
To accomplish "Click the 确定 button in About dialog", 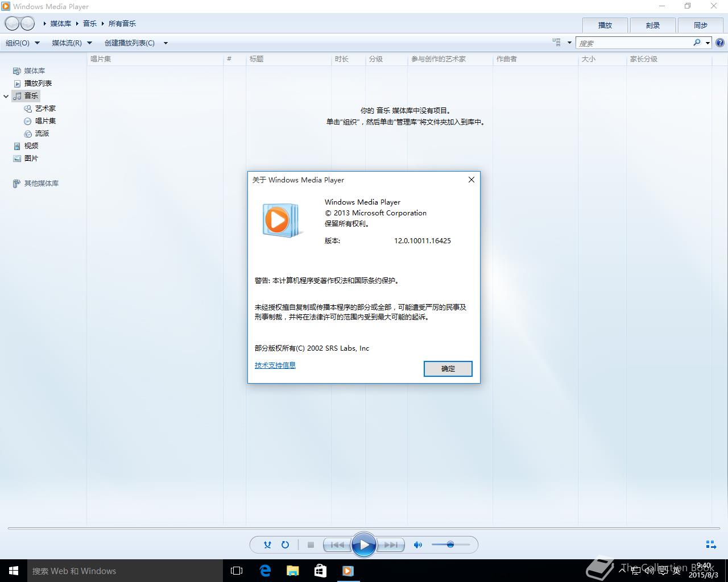I will (x=448, y=369).
